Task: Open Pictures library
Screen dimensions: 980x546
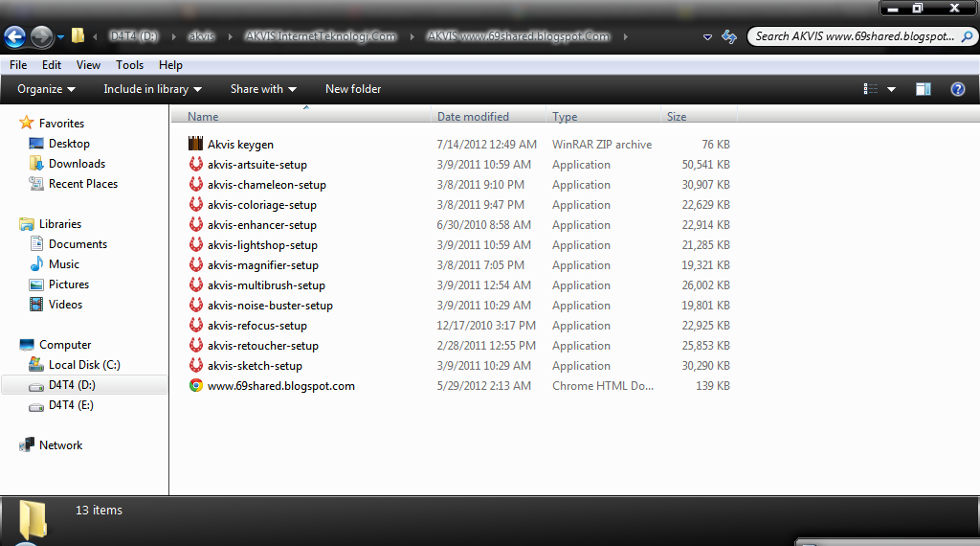Action: (69, 284)
